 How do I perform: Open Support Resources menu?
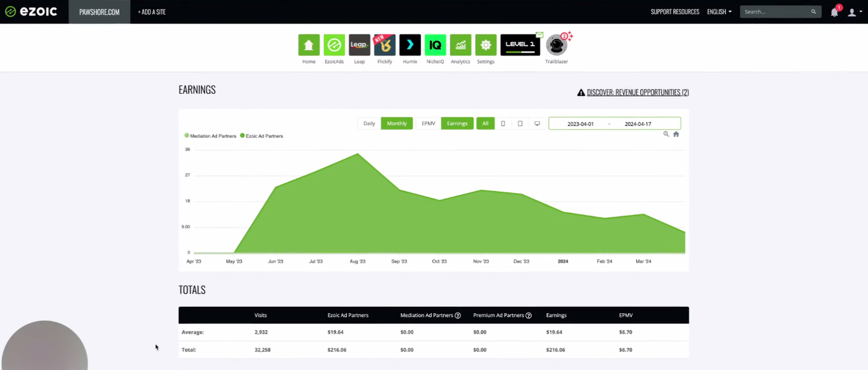pos(674,12)
